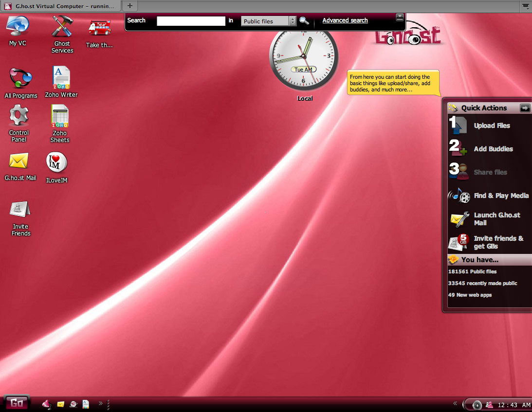Click the Share files quick action
Screen dimensions: 532x412
coord(489,172)
